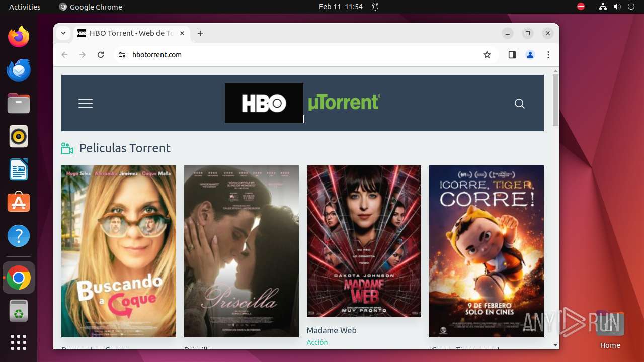The height and width of the screenshot is (362, 644).
Task: Open Files manager from the dock
Action: (19, 103)
